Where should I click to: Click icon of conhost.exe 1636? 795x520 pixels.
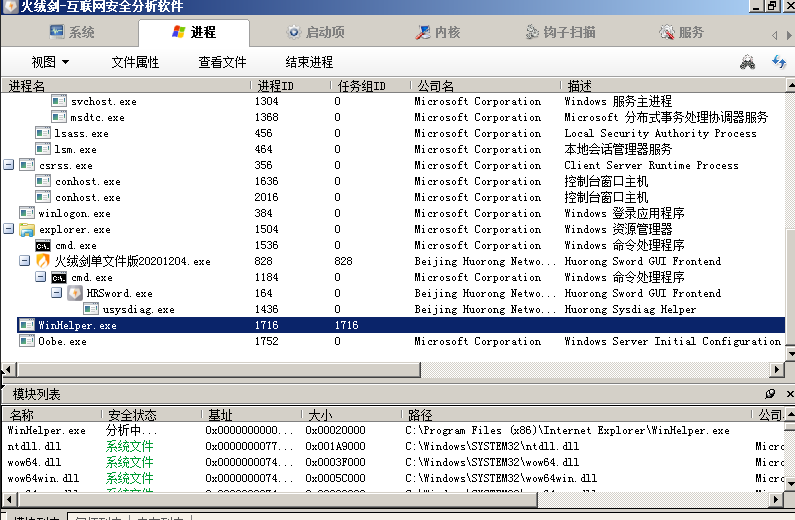[x=43, y=181]
